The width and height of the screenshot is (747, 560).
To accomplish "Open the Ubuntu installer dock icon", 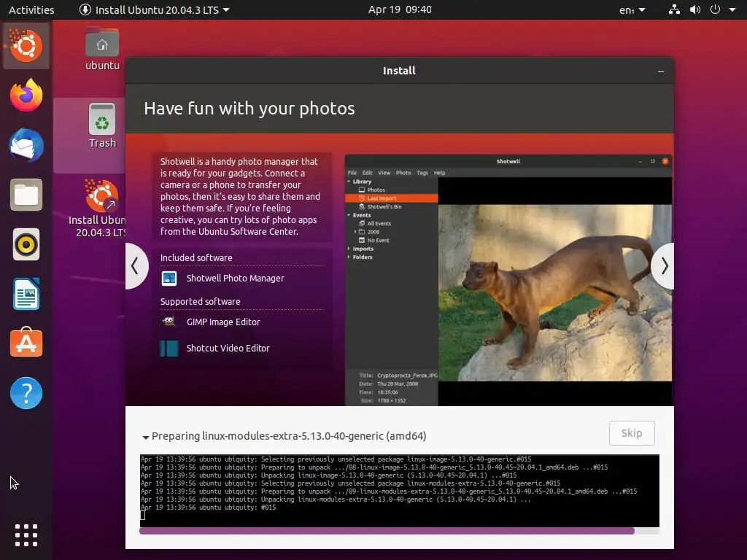I will point(26,46).
